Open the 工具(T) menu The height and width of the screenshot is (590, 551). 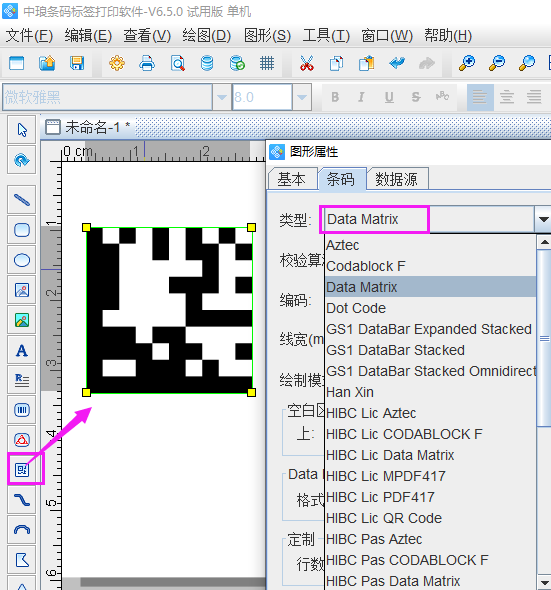point(326,36)
